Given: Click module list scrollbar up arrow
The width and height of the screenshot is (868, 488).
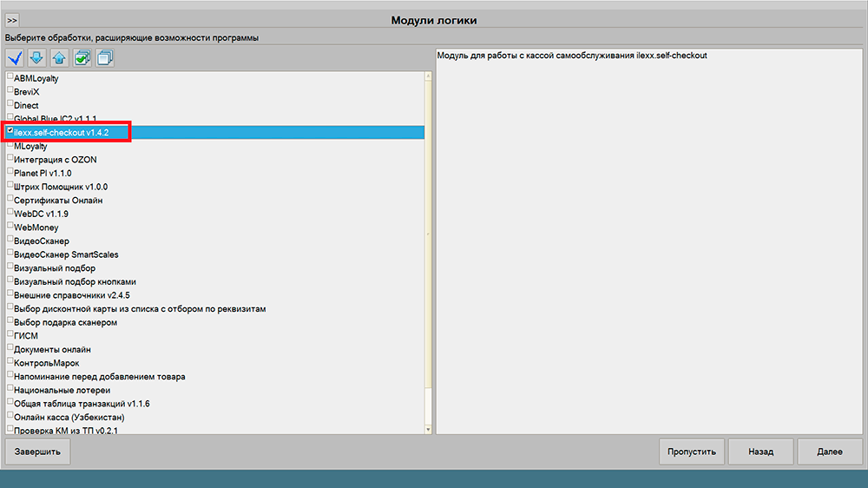Looking at the screenshot, I should click(428, 76).
